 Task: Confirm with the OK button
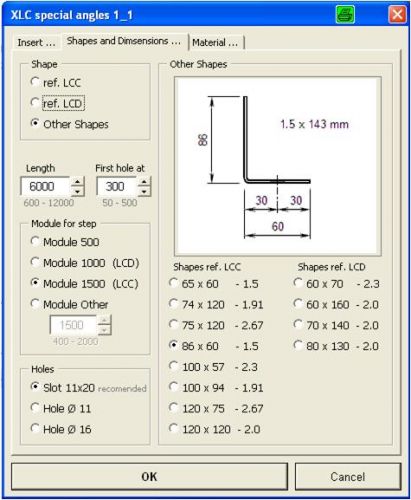[149, 476]
